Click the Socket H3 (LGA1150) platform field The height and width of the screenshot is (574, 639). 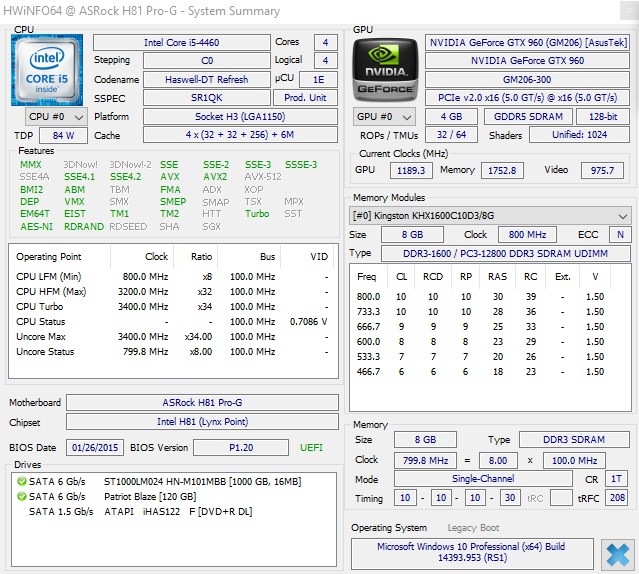(x=240, y=117)
